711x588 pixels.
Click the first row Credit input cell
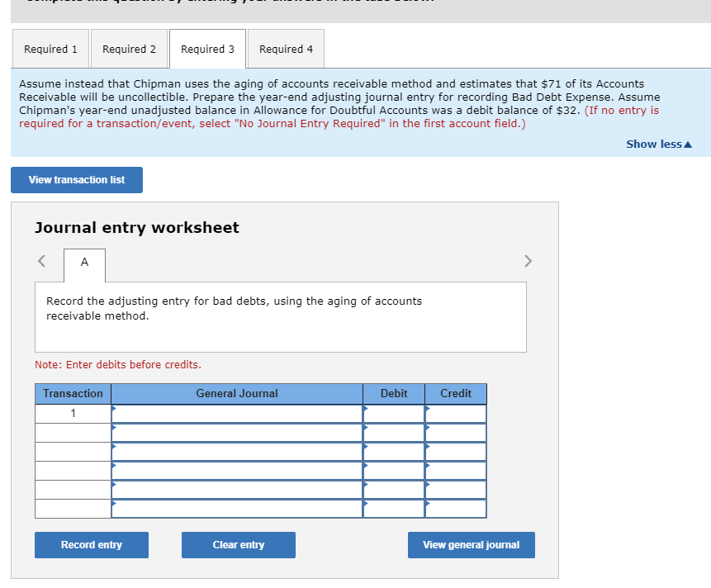[456, 412]
